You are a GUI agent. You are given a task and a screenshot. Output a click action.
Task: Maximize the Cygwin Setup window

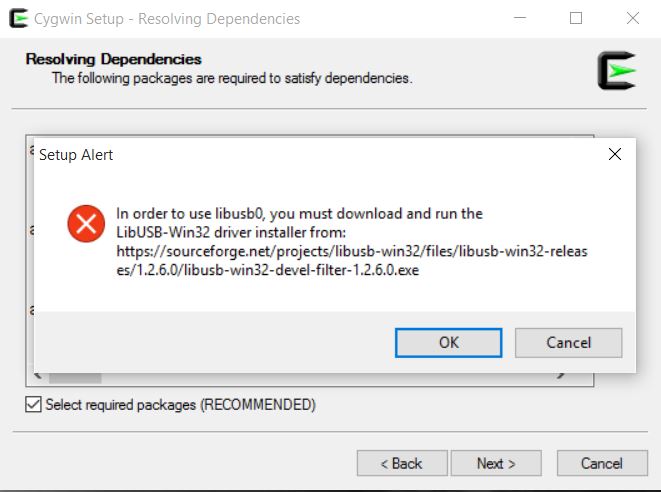(576, 18)
